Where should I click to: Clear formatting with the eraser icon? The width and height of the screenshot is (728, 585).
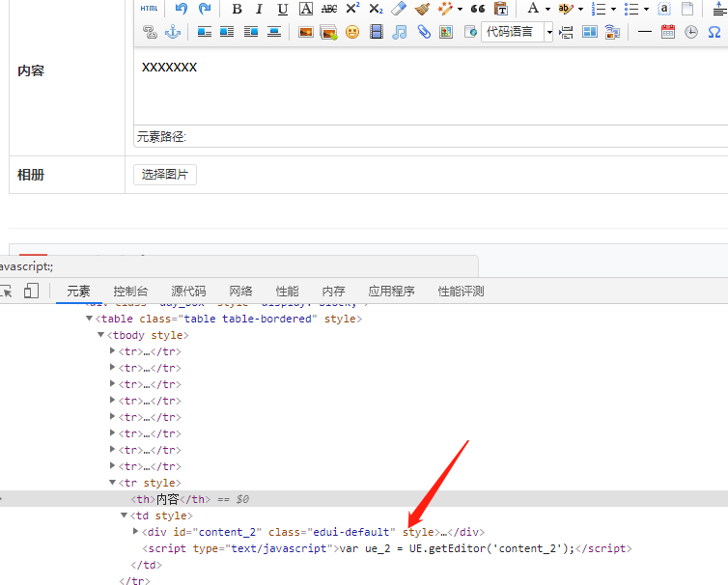[x=399, y=9]
